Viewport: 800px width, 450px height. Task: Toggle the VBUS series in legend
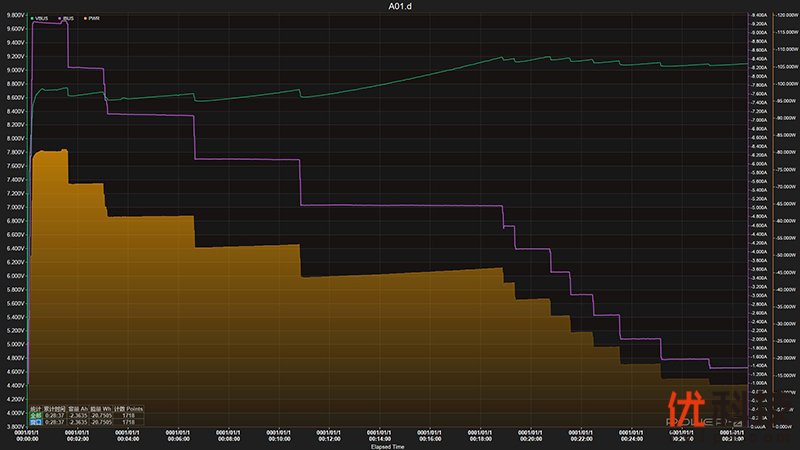(41, 18)
